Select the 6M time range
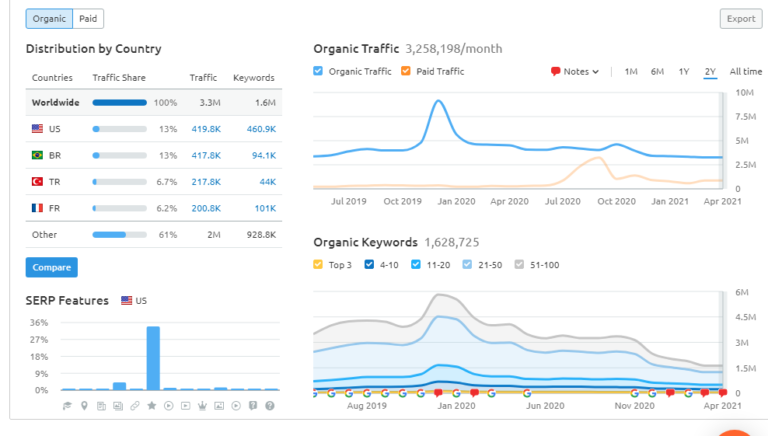Image resolution: width=768 pixels, height=436 pixels. click(657, 71)
